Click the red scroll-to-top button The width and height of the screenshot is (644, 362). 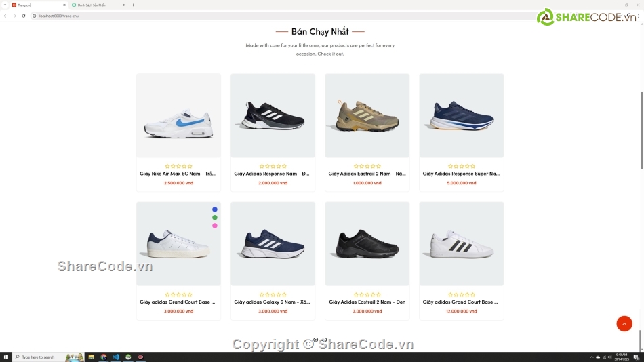[x=624, y=323]
